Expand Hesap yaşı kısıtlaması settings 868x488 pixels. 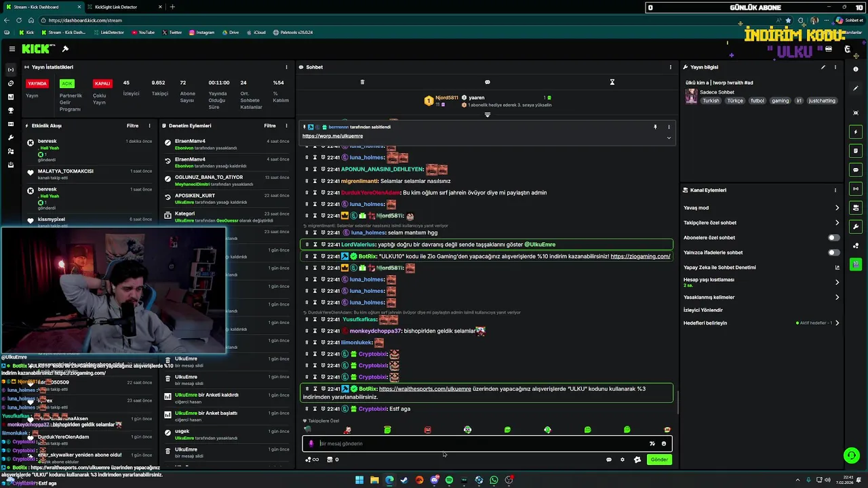click(762, 282)
